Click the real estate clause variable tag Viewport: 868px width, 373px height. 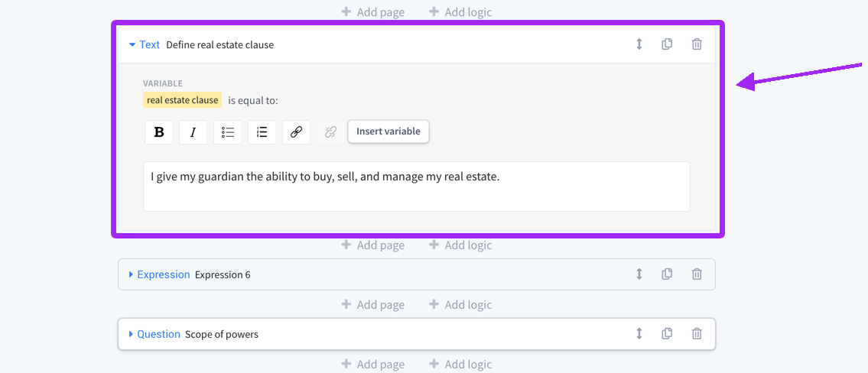pos(182,100)
